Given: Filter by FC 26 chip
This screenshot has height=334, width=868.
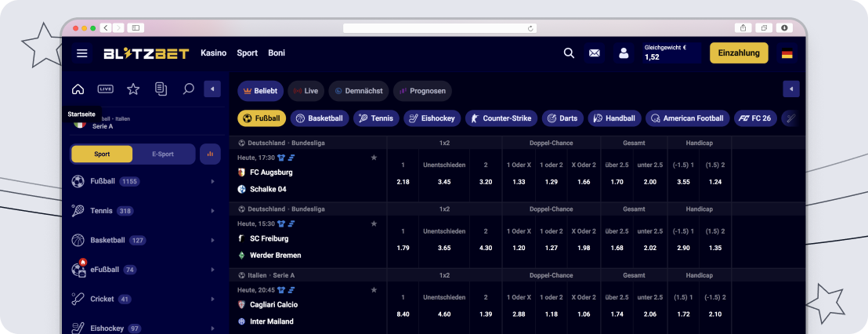Looking at the screenshot, I should click(x=756, y=118).
